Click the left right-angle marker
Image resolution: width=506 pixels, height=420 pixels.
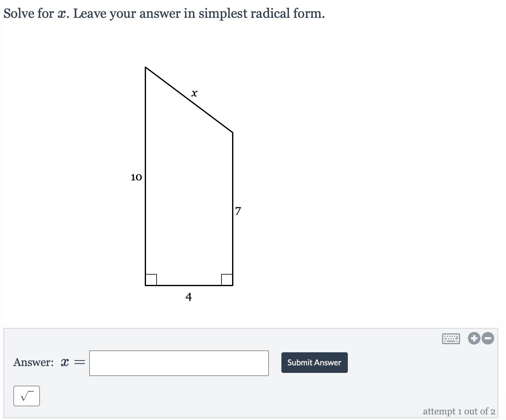[151, 280]
